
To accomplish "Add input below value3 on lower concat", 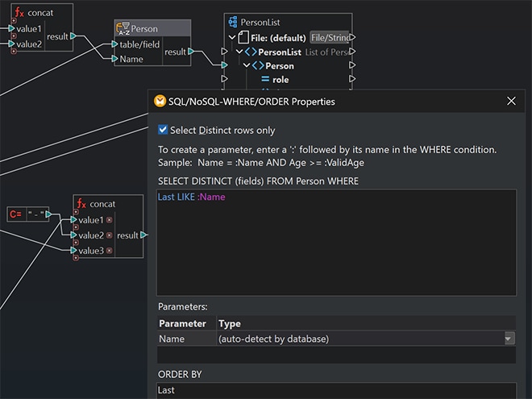I will 76,258.
